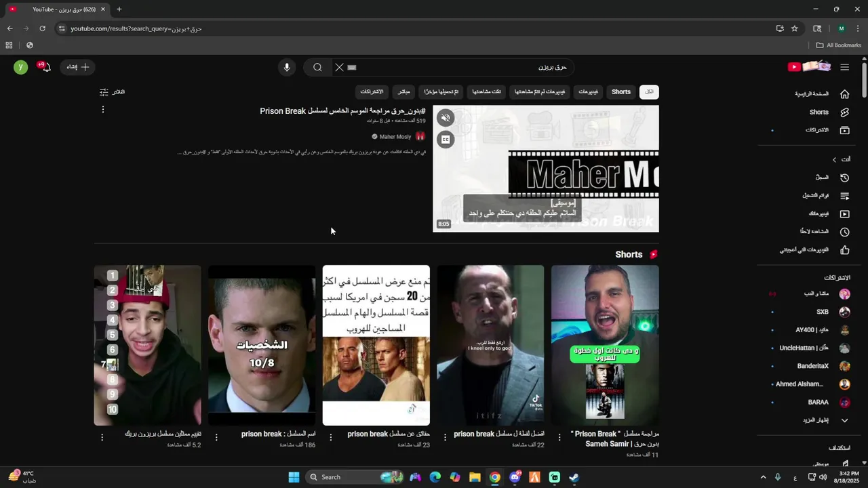868x488 pixels.
Task: Open the Prison Break season 5 review title
Action: [x=342, y=110]
